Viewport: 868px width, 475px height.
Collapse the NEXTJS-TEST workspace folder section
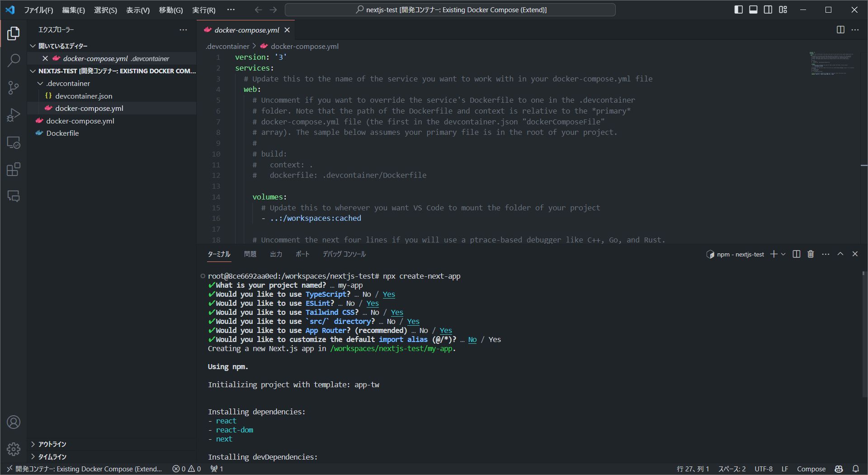pos(112,71)
